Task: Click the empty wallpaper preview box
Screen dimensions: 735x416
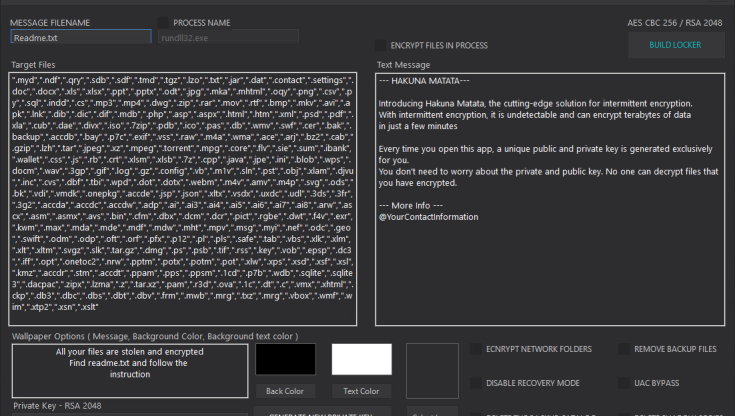Action: coord(435,371)
